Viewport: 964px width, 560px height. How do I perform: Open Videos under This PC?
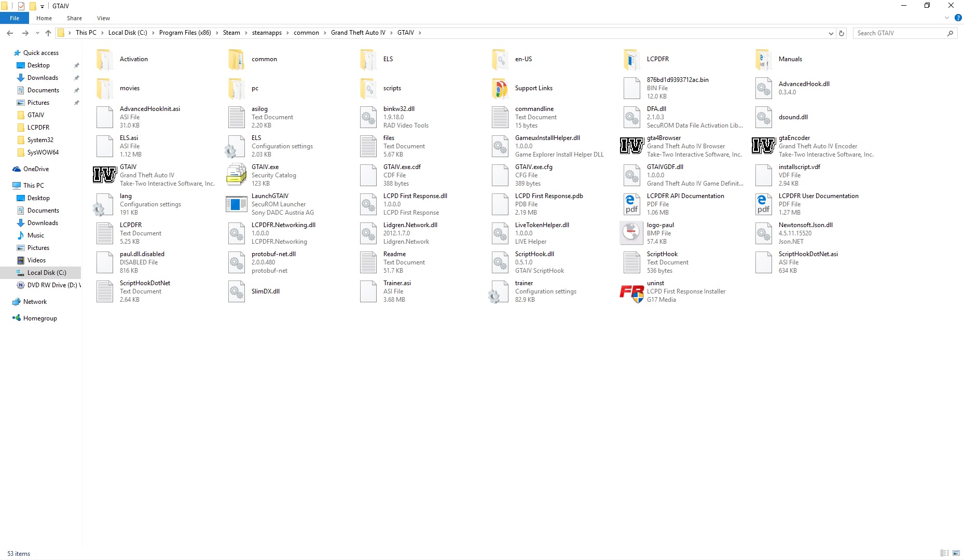click(x=36, y=260)
